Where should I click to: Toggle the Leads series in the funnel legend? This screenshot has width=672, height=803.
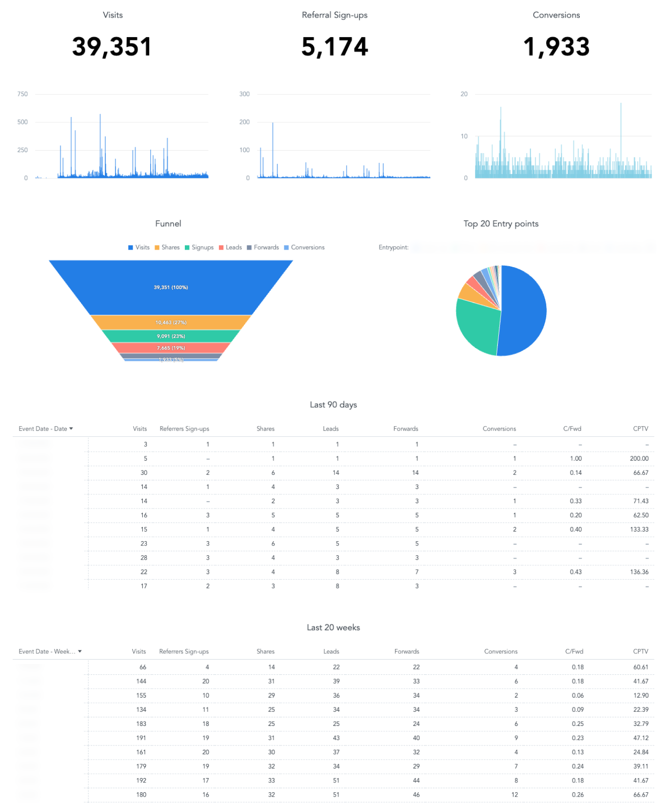click(230, 248)
